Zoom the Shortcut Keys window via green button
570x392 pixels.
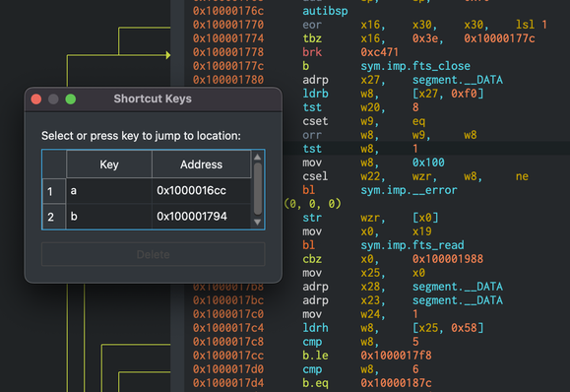pos(71,98)
